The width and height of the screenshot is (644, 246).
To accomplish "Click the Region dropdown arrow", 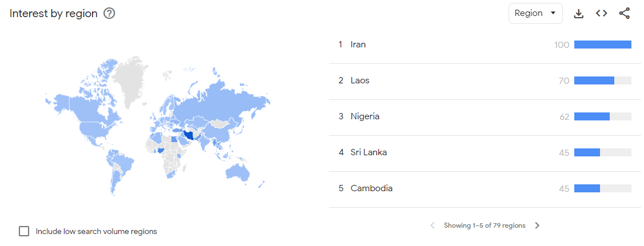I will click(x=553, y=13).
